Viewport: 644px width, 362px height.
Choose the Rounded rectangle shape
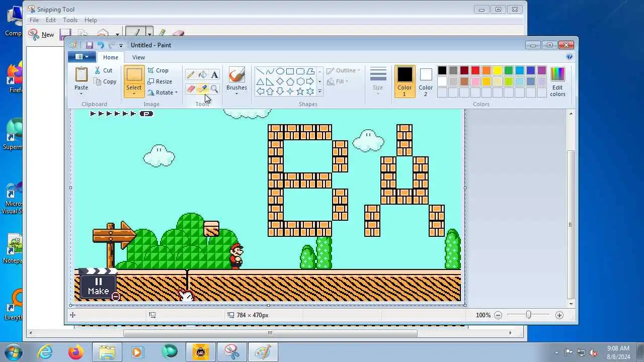300,71
